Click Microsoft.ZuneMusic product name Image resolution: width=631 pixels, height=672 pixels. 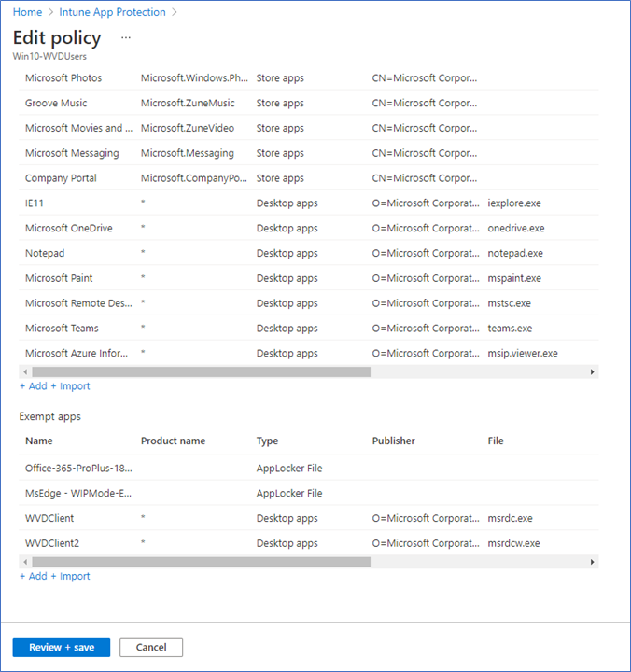point(188,103)
